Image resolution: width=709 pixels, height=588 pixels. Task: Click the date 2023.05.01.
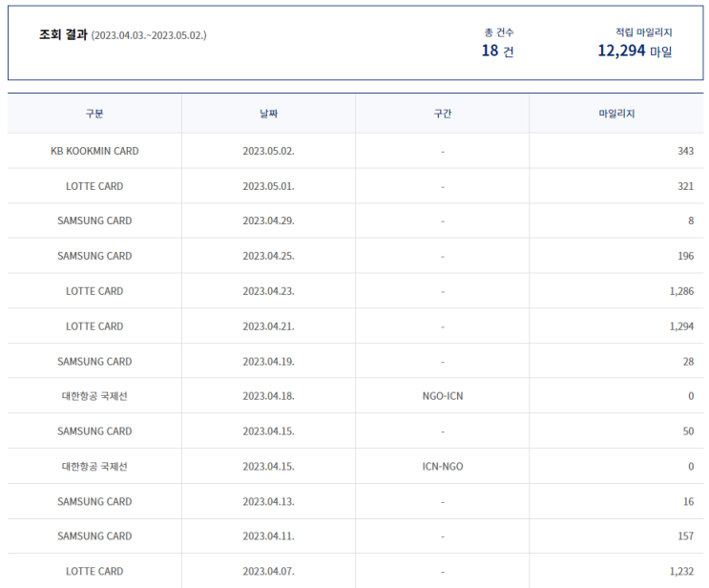click(268, 186)
